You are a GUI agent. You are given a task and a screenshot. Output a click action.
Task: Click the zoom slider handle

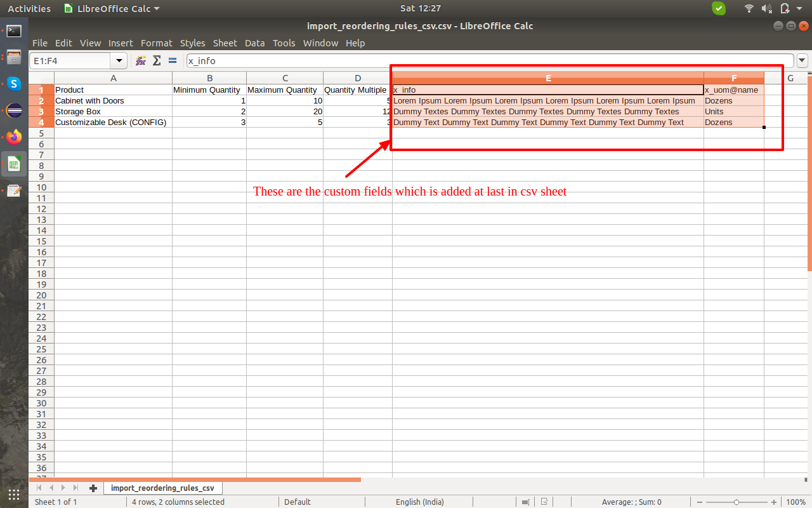click(x=737, y=502)
